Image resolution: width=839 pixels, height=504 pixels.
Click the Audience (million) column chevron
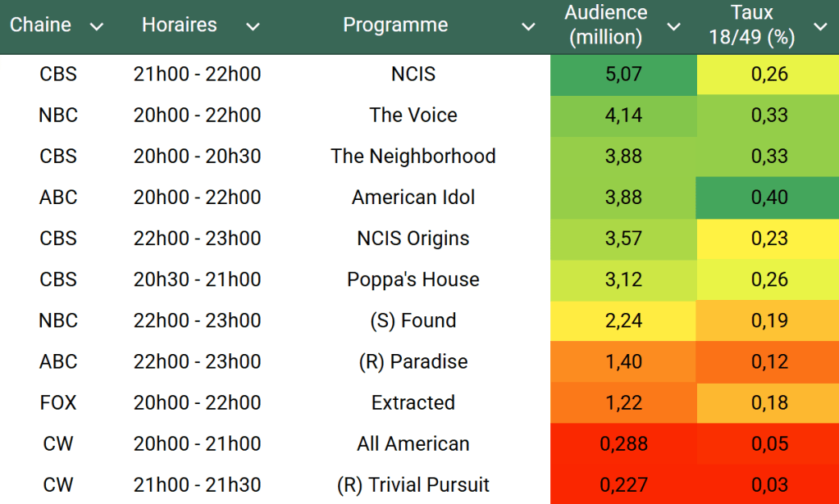tap(673, 26)
